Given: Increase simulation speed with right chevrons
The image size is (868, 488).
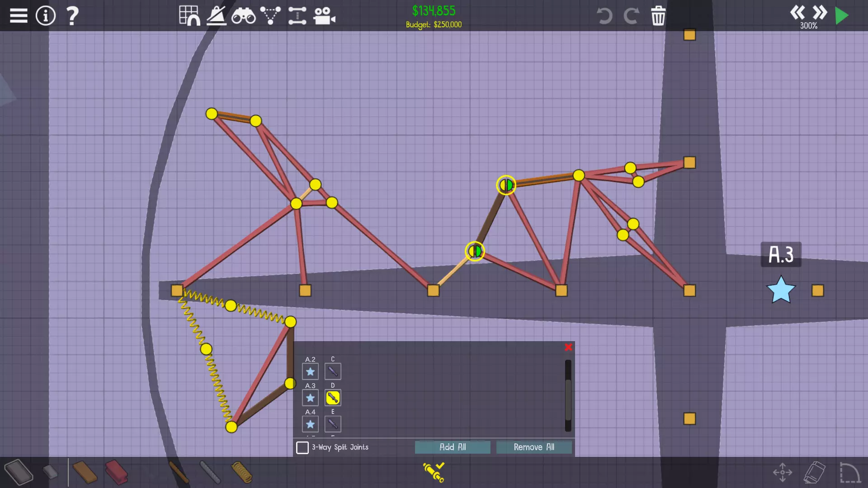Looking at the screenshot, I should coord(820,12).
